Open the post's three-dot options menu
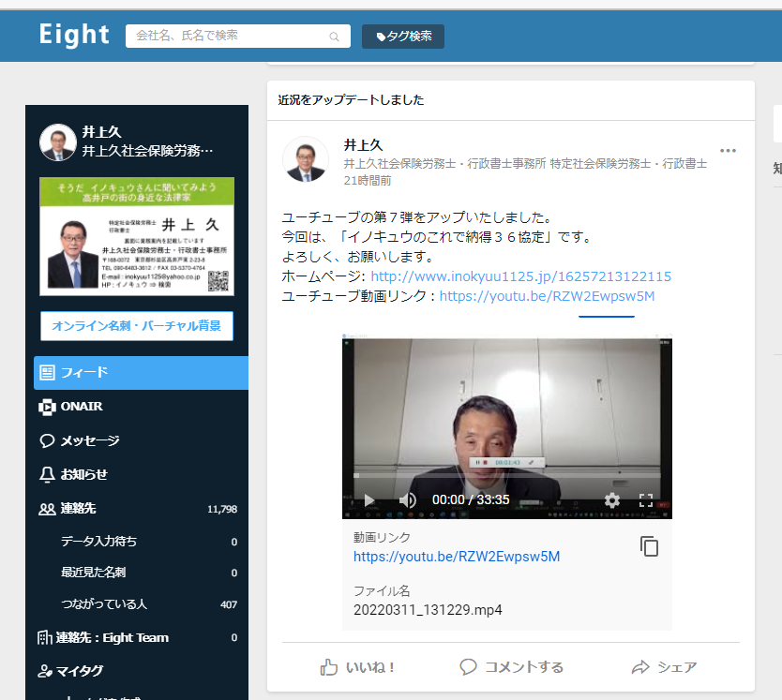Screen dimensions: 782x700 728,151
